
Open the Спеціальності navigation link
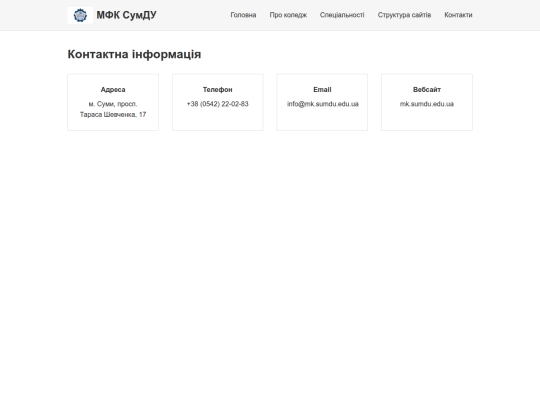coord(342,15)
